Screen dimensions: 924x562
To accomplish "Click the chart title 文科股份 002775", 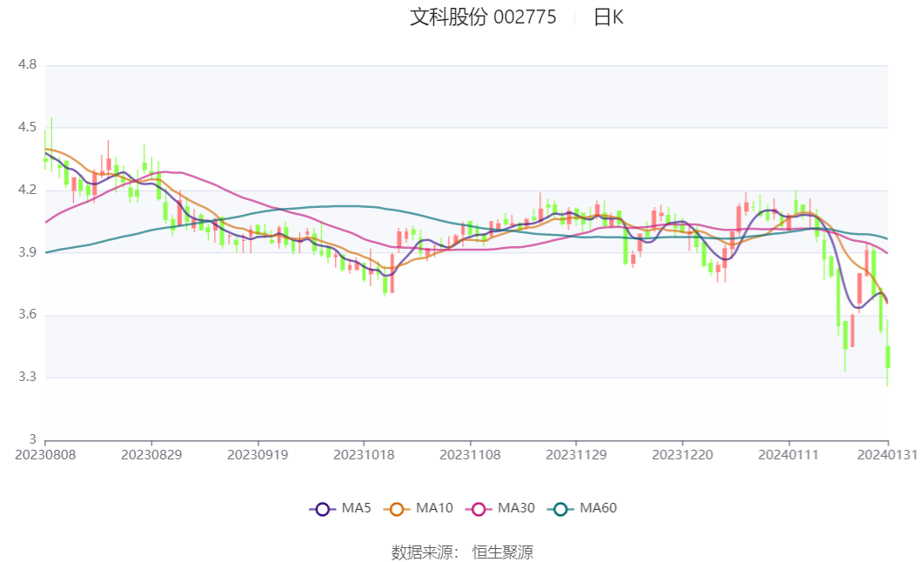I will [483, 17].
